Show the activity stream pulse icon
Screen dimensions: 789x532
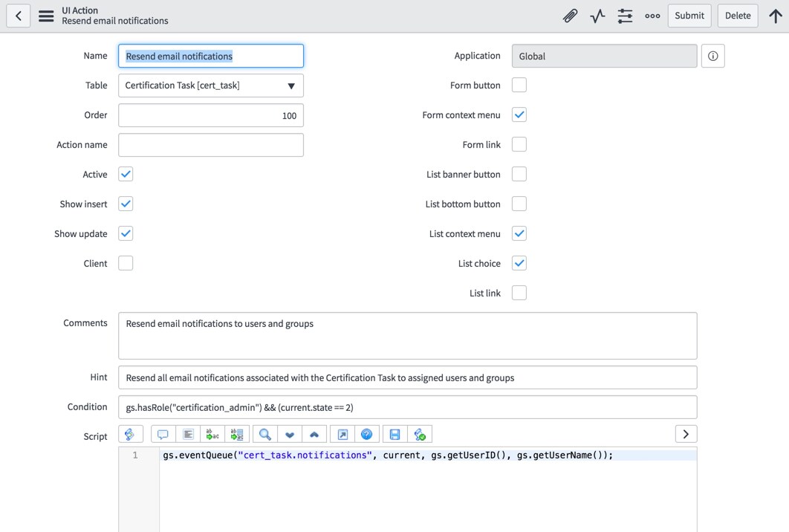click(x=597, y=16)
